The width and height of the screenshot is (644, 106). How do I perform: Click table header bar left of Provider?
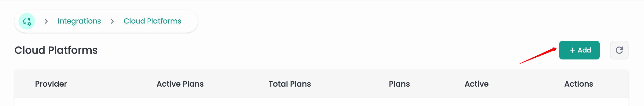click(x=24, y=84)
